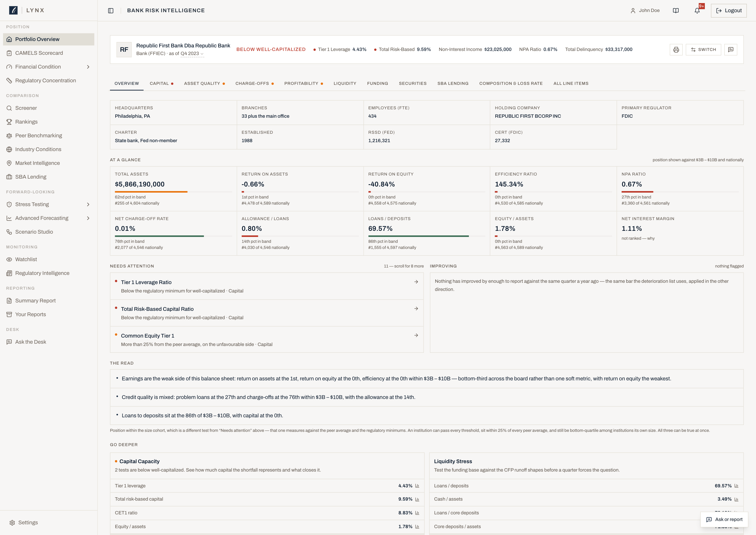Screen dimensions: 756x535
Task: Click the Watchlist eye icon
Action: point(9,259)
